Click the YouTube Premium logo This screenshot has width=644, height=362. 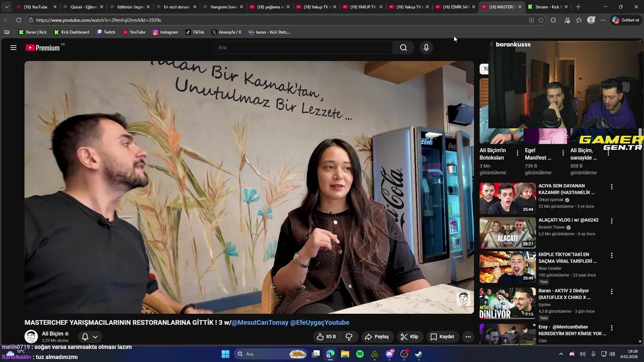pos(43,48)
